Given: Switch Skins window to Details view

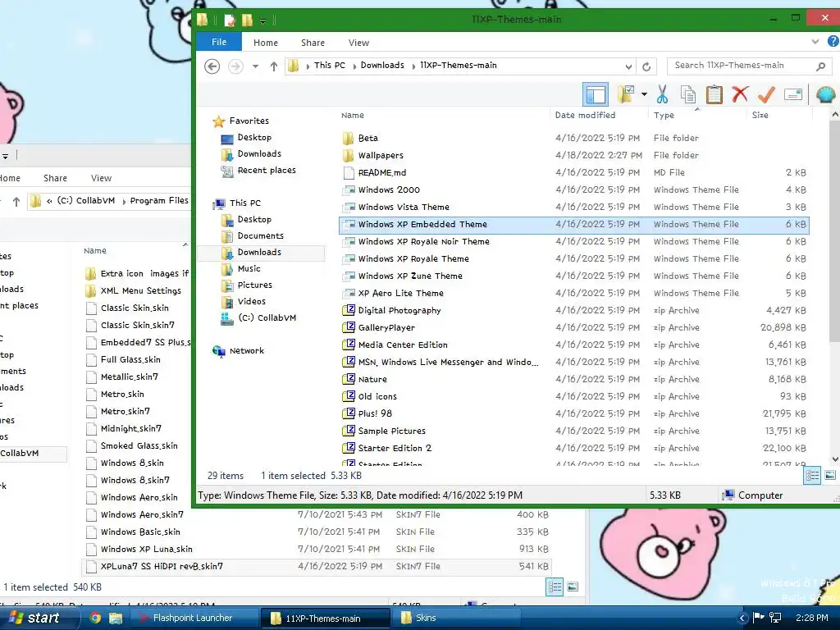Looking at the screenshot, I should pyautogui.click(x=555, y=587).
